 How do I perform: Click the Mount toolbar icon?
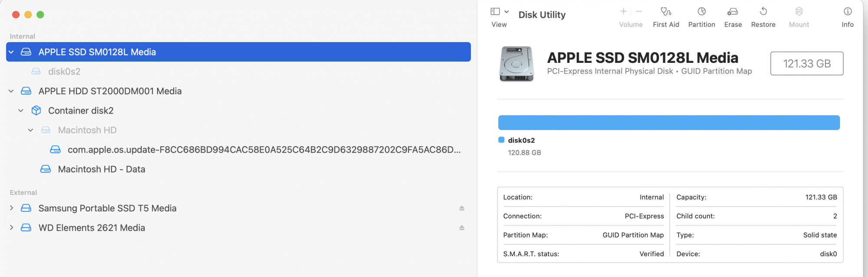[x=799, y=12]
